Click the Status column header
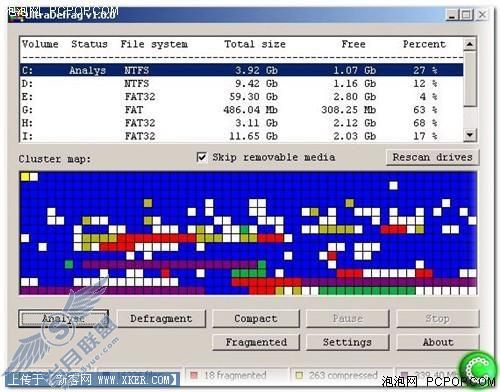This screenshot has height=392, width=500. 89,44
